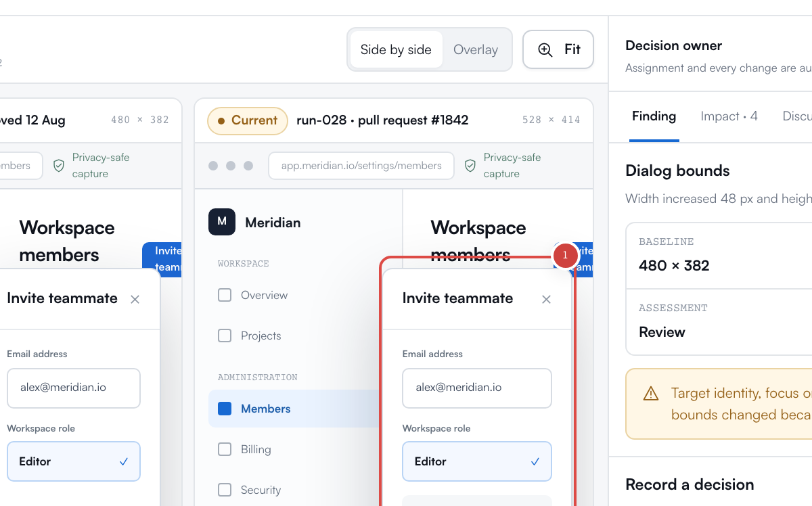Select Security in the sidebar
812x506 pixels.
coord(293,490)
